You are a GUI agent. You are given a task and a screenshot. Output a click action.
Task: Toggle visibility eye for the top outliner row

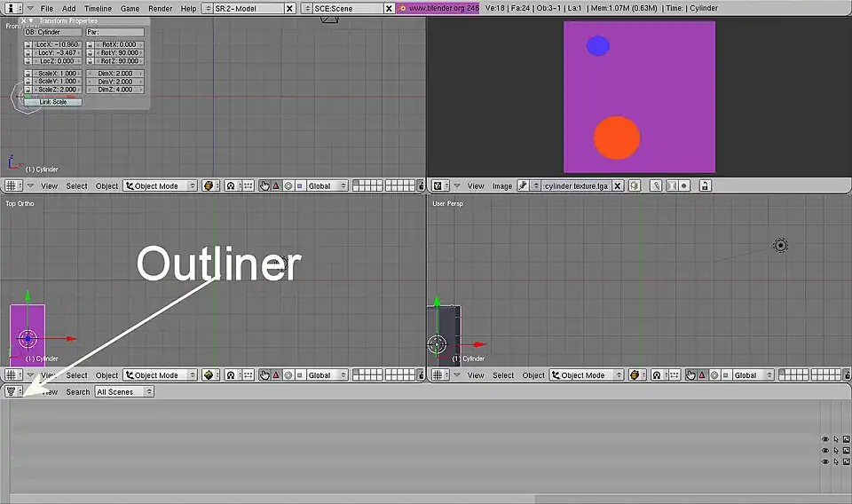[x=824, y=439]
